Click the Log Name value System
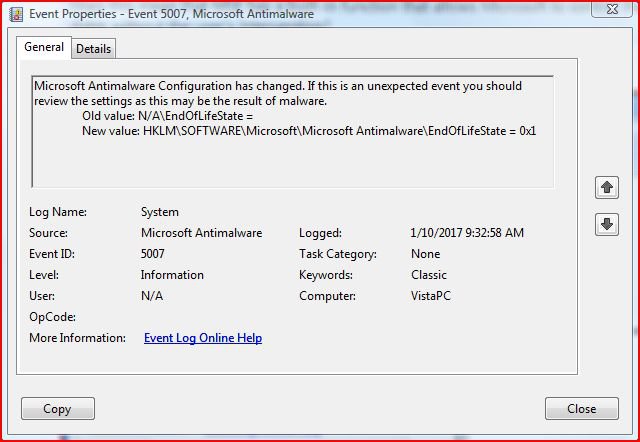Screen dimensions: 640x442 (160, 212)
